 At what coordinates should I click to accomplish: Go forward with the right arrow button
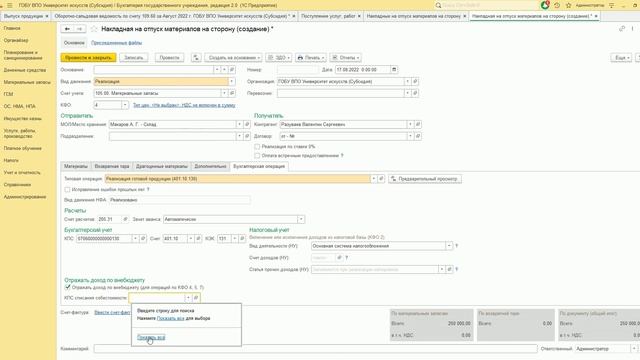pos(80,29)
